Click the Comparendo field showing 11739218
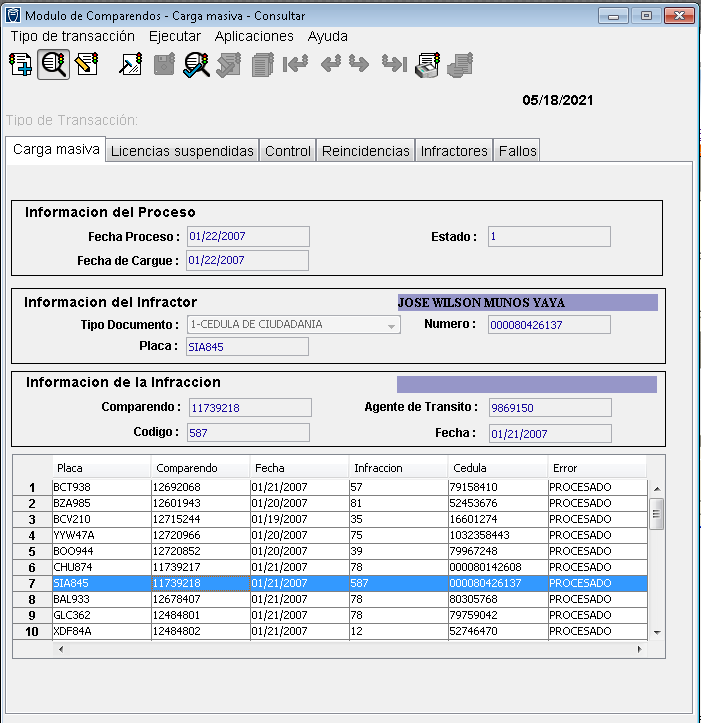701x723 pixels. [x=249, y=408]
